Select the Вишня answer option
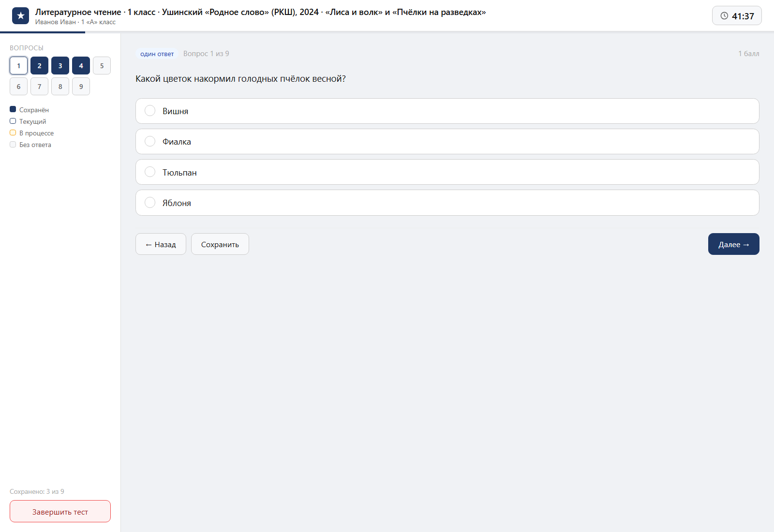The image size is (774, 532). click(447, 111)
